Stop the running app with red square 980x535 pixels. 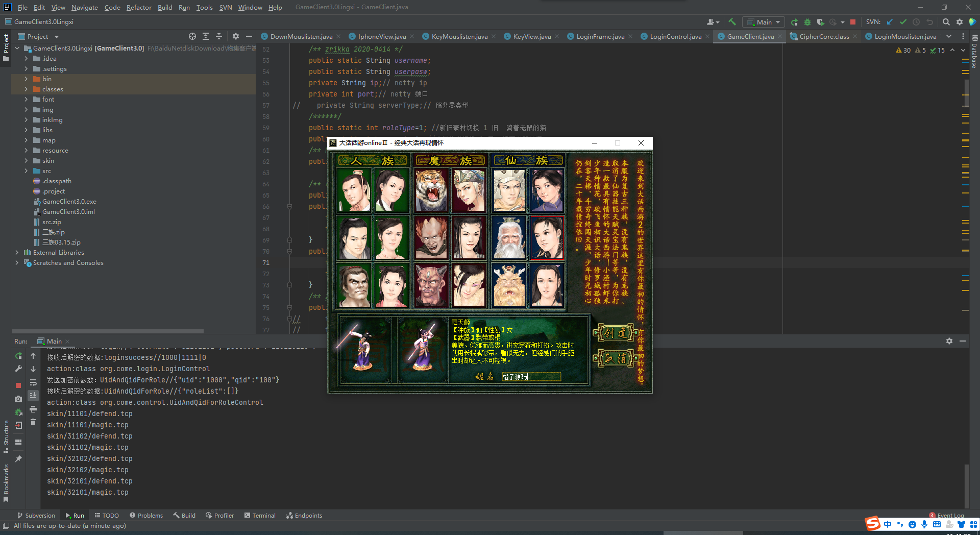click(852, 22)
